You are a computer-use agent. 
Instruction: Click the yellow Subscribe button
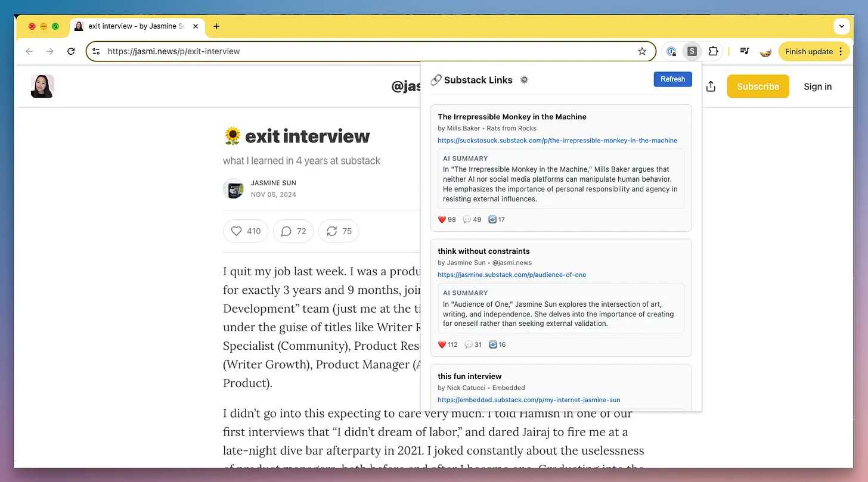click(x=758, y=86)
